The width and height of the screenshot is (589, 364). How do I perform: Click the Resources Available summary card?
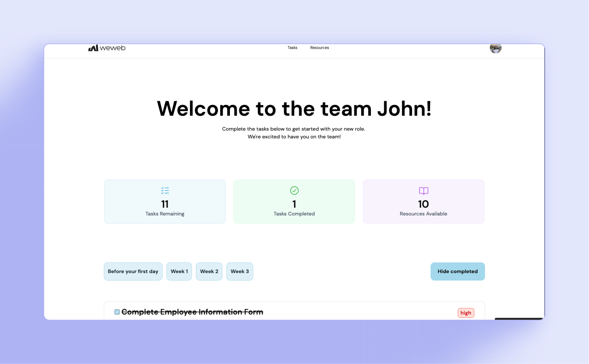[x=423, y=201]
